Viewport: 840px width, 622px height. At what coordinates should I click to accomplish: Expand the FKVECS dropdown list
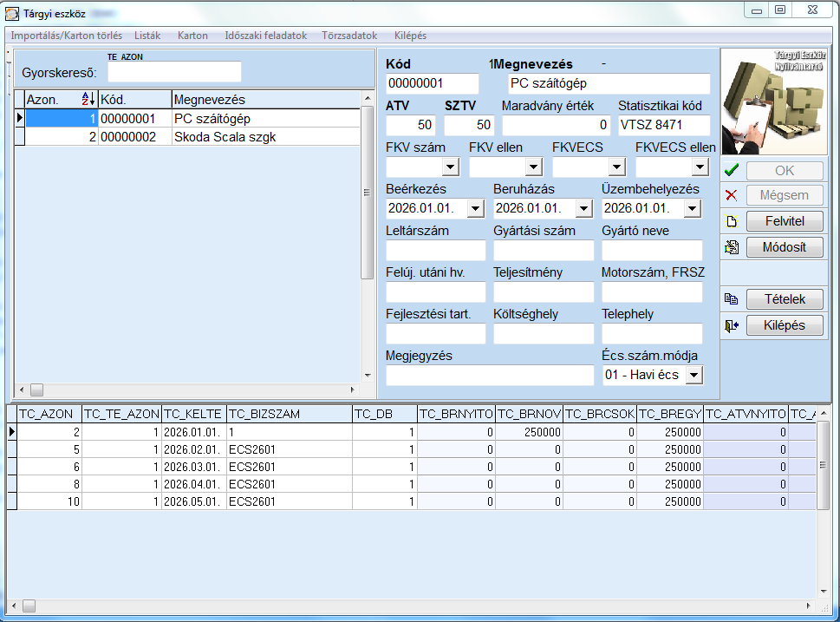pyautogui.click(x=617, y=167)
